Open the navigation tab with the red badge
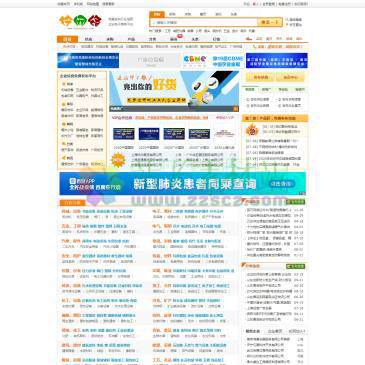365x365 pixels. (174, 39)
